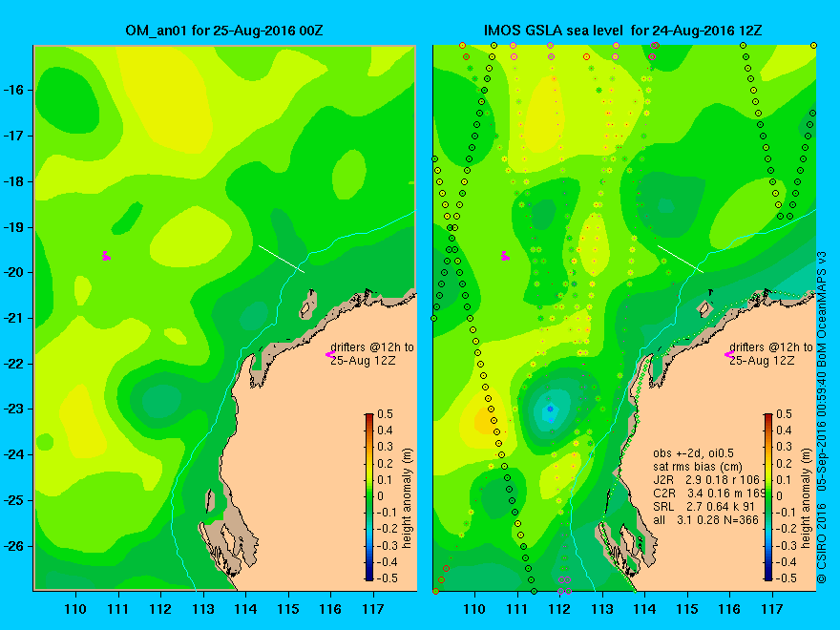Screen dimensions: 840x630
Task: Select 'height anomaly (m)' label in right map
Action: click(807, 498)
